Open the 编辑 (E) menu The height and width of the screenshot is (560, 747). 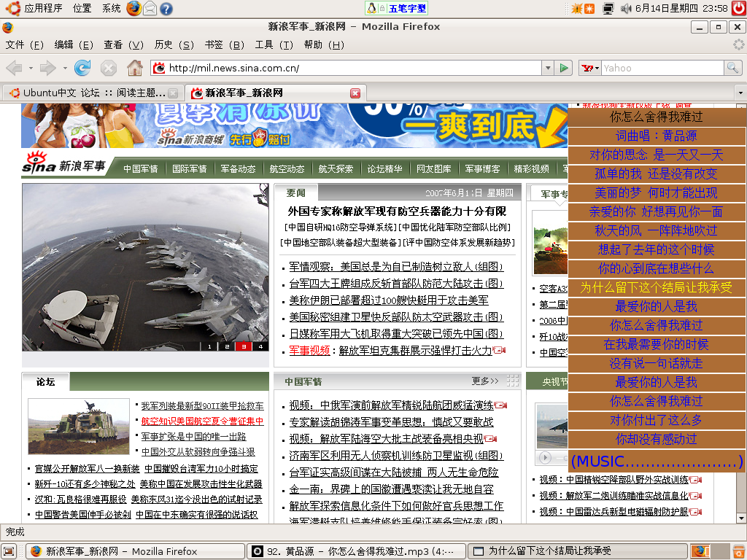click(74, 44)
